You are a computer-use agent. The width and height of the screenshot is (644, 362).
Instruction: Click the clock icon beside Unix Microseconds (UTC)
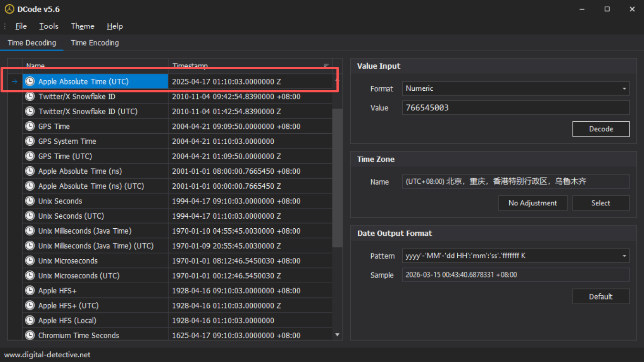pyautogui.click(x=30, y=276)
